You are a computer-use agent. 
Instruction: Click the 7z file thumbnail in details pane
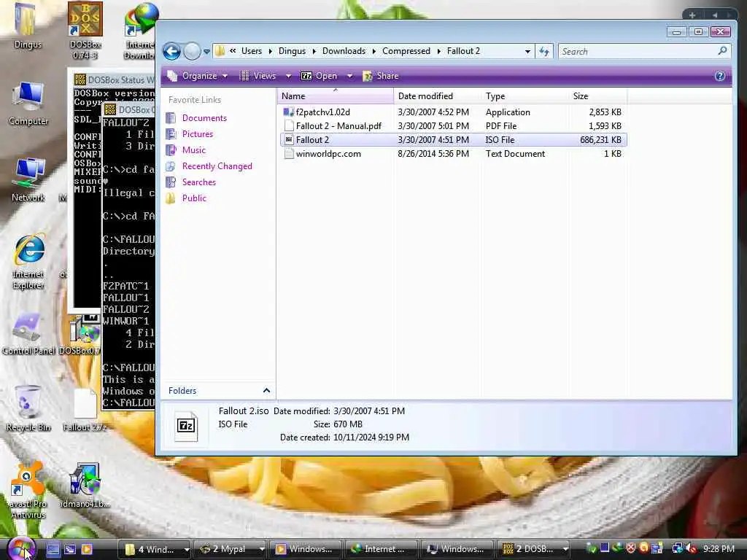tap(186, 425)
